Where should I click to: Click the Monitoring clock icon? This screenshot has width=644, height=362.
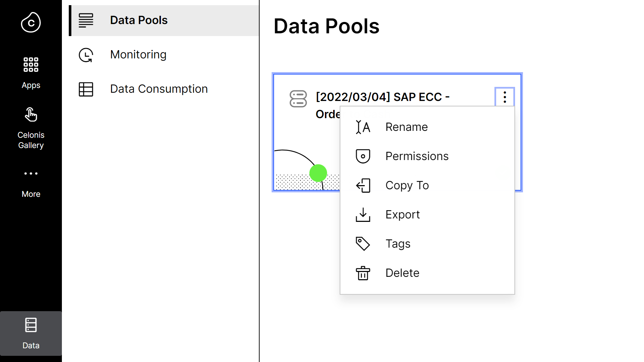86,55
